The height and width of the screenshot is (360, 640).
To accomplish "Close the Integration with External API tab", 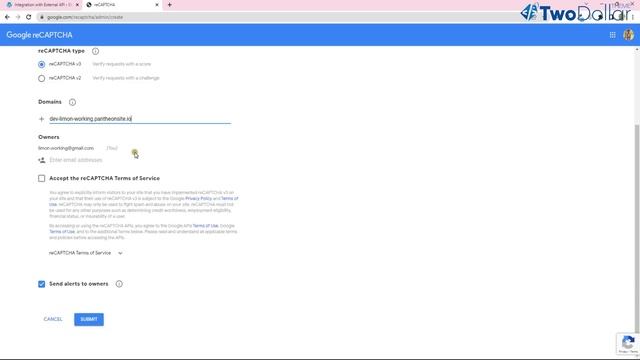I will (x=77, y=5).
